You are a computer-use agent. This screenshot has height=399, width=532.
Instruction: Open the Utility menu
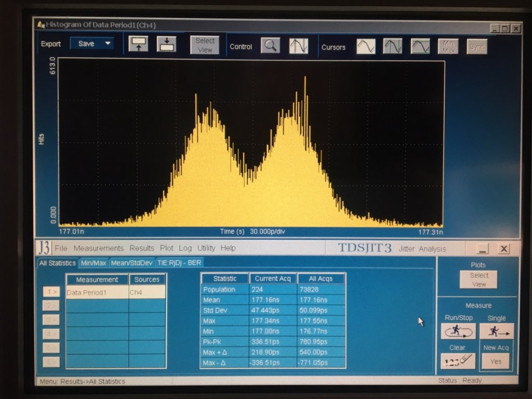(206, 248)
